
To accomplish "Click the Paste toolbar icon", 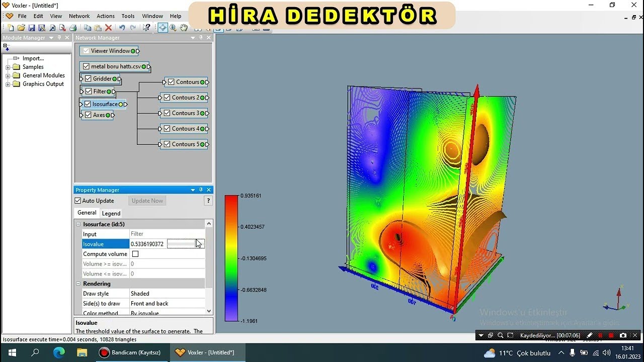I will tap(98, 28).
